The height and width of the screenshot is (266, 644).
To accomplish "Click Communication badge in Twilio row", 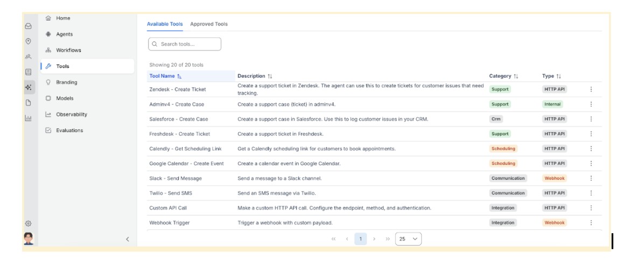I will (x=508, y=193).
